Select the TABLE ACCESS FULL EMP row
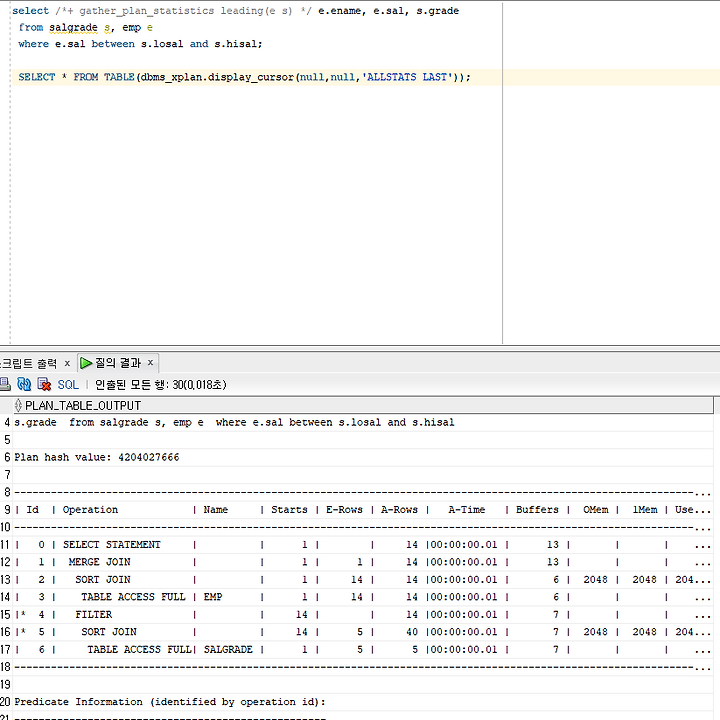 (x=363, y=597)
